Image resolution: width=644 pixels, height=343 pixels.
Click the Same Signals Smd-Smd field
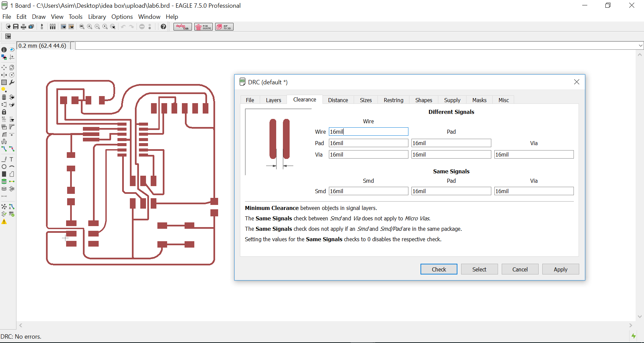tap(368, 191)
